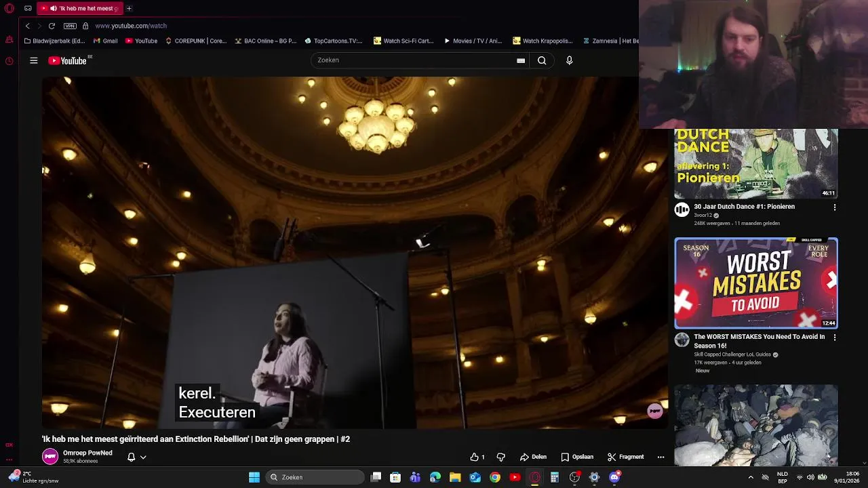Expand the subscription notification dropdown
868x488 pixels.
click(143, 457)
